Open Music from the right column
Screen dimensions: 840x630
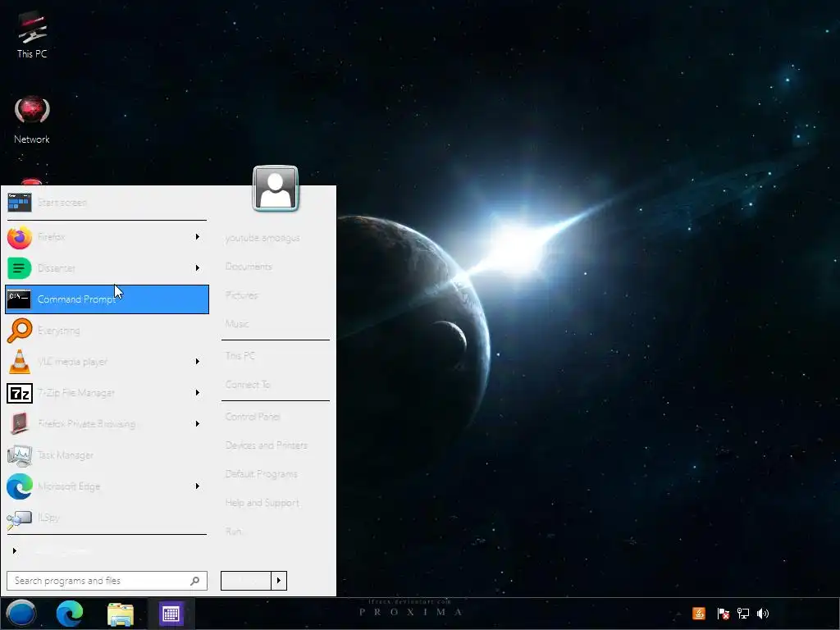(x=237, y=324)
